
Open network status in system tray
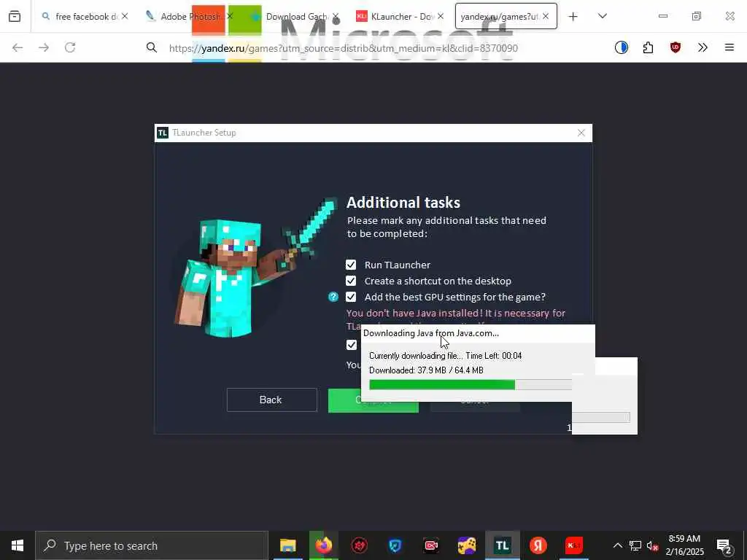[x=635, y=545]
